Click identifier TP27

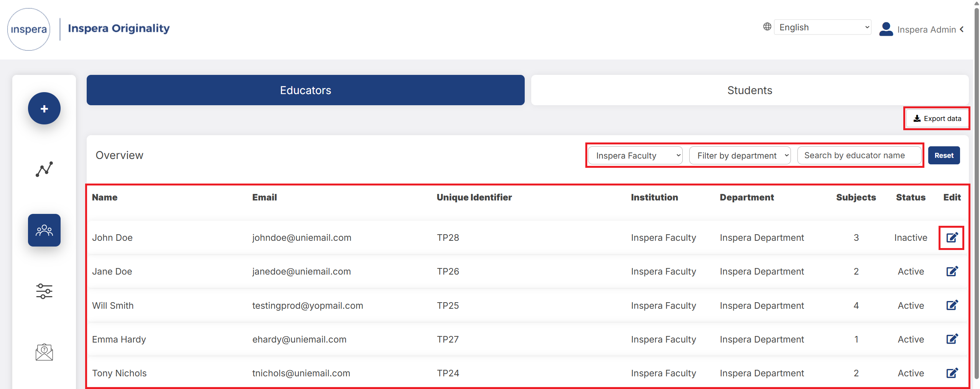point(448,339)
